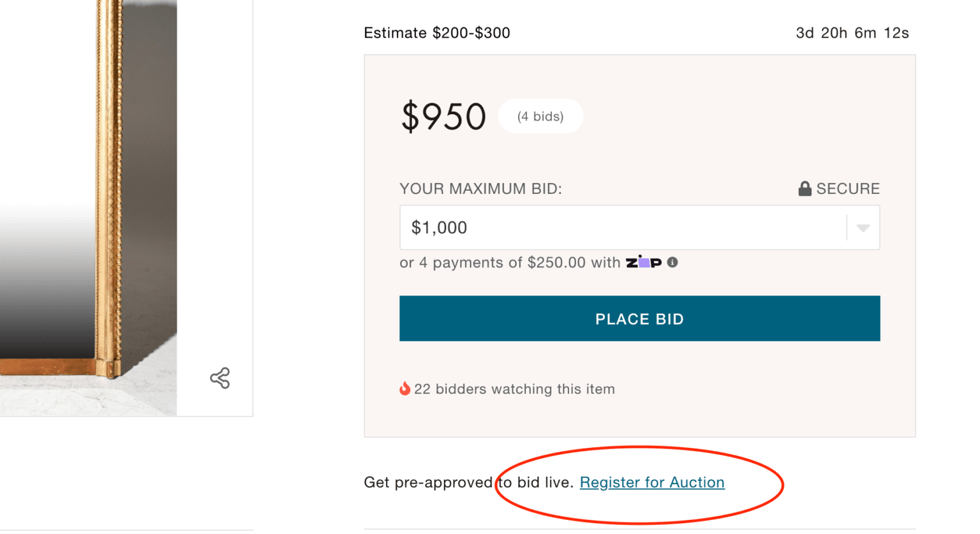980x534 pixels.
Task: Click the $950 current bid amount
Action: 443,116
